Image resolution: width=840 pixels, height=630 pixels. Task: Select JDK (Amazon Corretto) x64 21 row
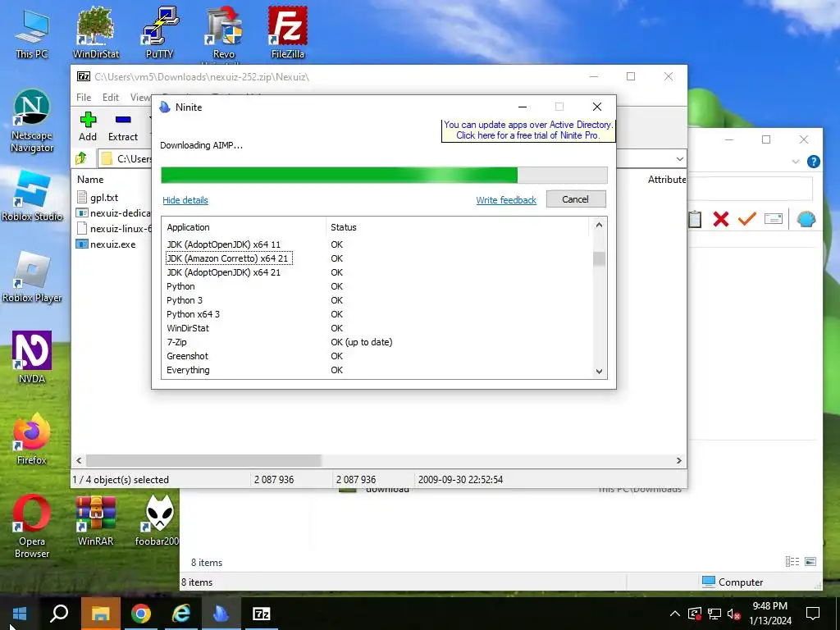pyautogui.click(x=377, y=258)
